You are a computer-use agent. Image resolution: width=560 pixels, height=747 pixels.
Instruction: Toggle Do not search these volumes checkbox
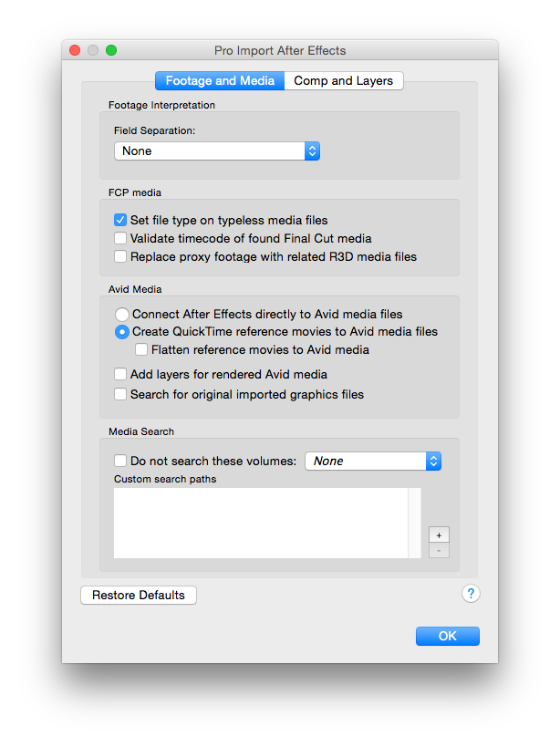point(120,461)
